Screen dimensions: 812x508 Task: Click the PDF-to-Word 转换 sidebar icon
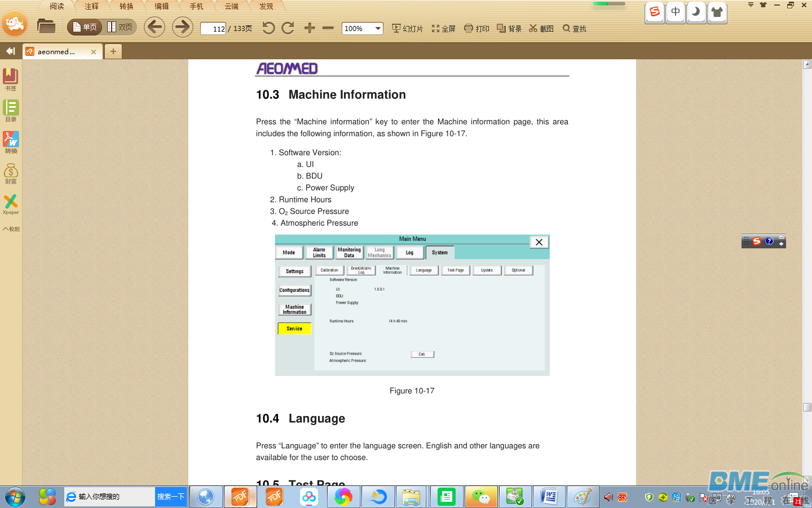(11, 142)
